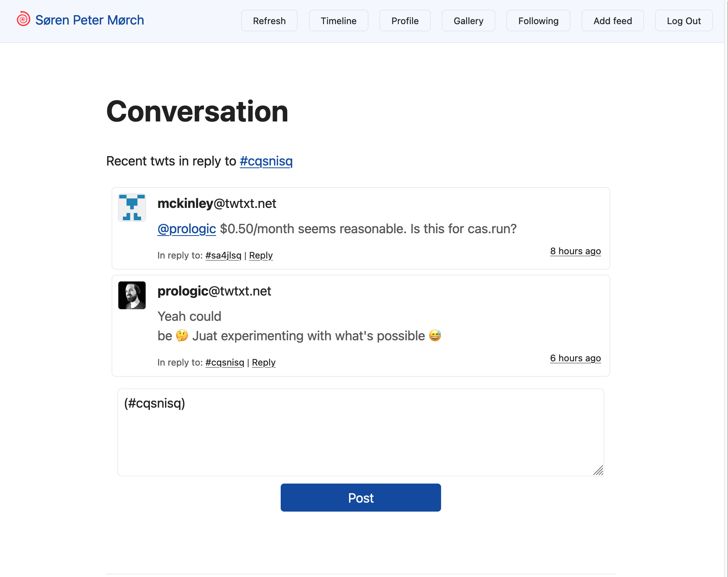Click the Add feed button
The width and height of the screenshot is (728, 577).
(x=612, y=21)
